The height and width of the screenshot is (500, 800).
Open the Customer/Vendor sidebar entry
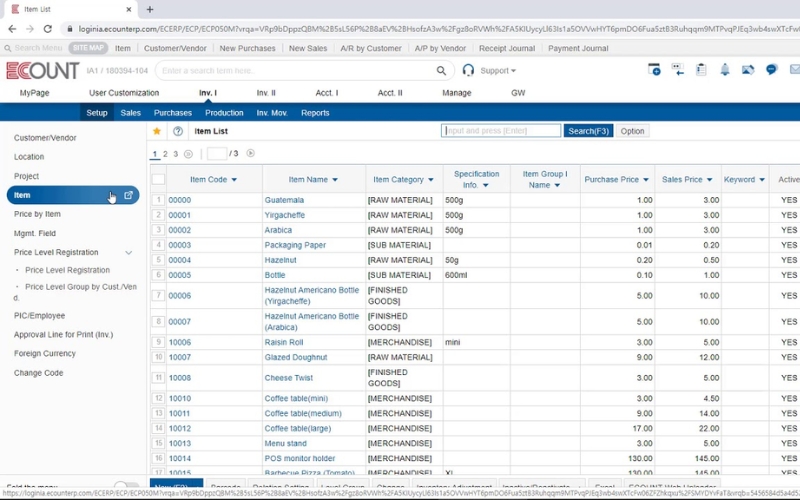click(x=45, y=138)
